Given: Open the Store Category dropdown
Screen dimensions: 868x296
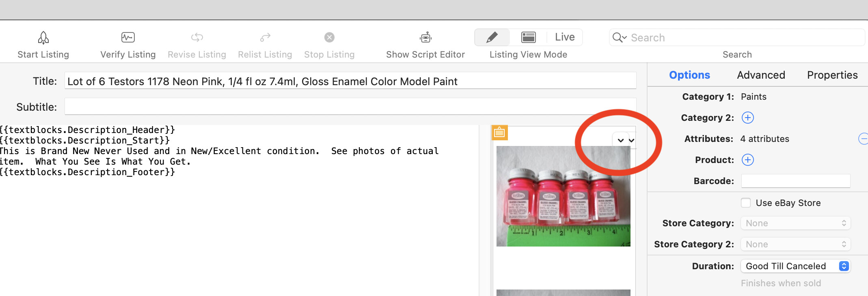Looking at the screenshot, I should [x=795, y=223].
